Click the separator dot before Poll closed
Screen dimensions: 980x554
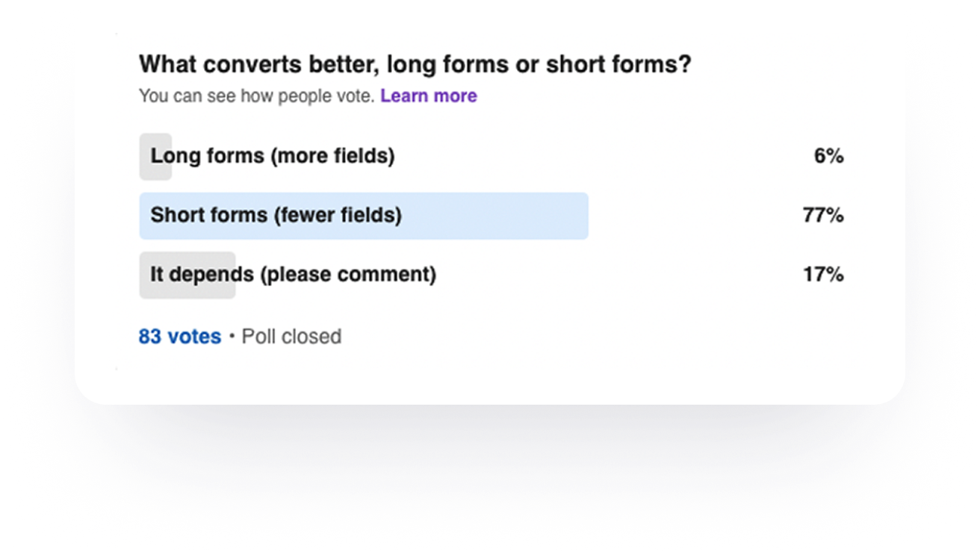pos(232,336)
